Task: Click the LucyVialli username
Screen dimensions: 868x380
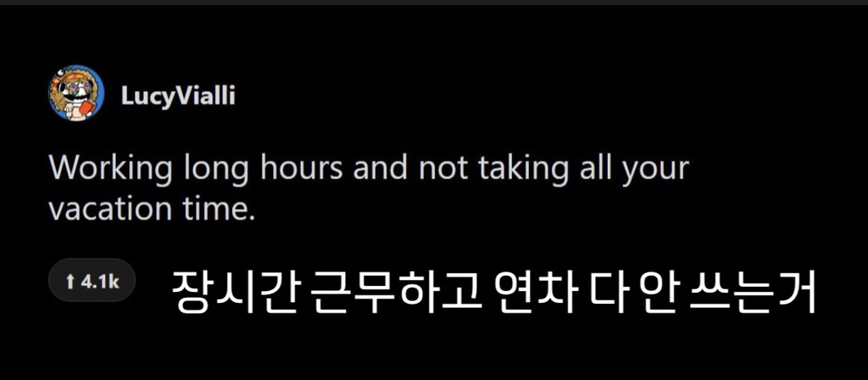Action: [178, 97]
